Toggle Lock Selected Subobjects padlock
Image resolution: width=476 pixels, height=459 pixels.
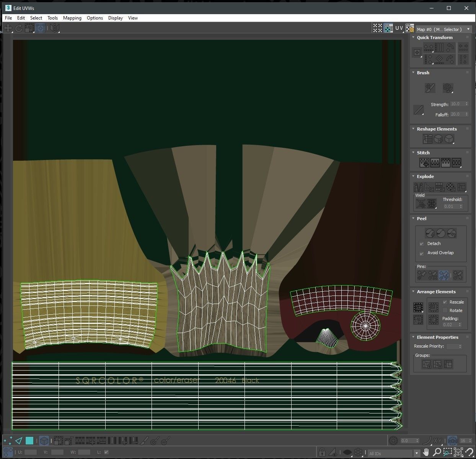pyautogui.click(x=322, y=452)
